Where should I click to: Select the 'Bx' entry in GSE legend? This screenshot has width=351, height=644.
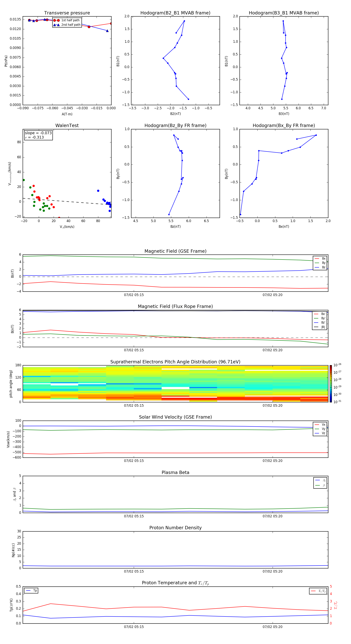(x=320, y=259)
